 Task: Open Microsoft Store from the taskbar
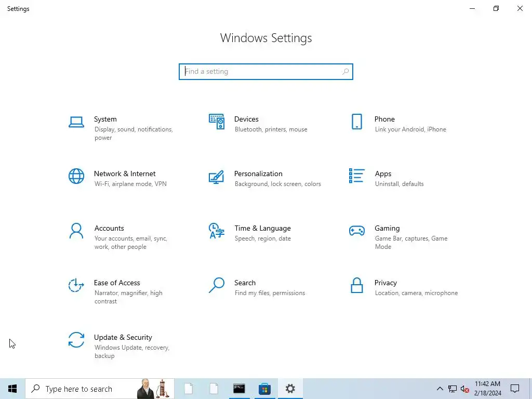tap(264, 389)
